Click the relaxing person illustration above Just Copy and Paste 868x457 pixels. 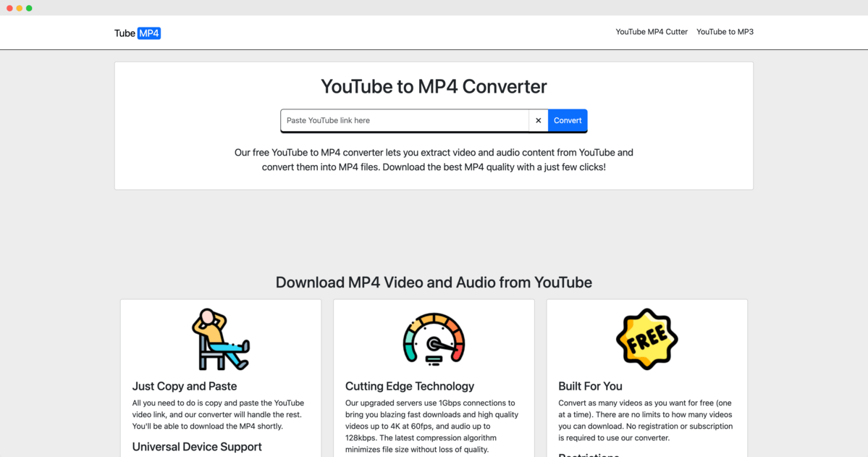[x=220, y=339]
